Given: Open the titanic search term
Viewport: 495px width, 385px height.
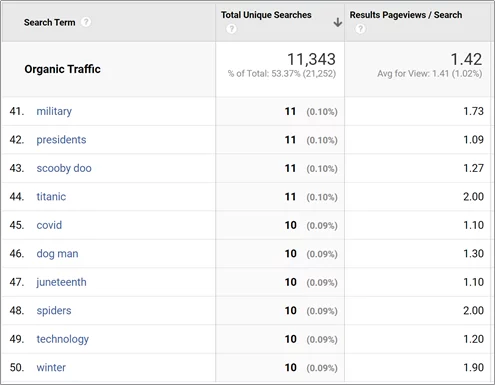Looking at the screenshot, I should 51,197.
